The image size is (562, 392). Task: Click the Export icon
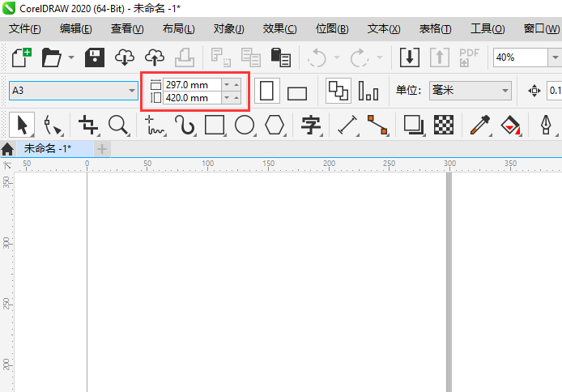(x=440, y=58)
